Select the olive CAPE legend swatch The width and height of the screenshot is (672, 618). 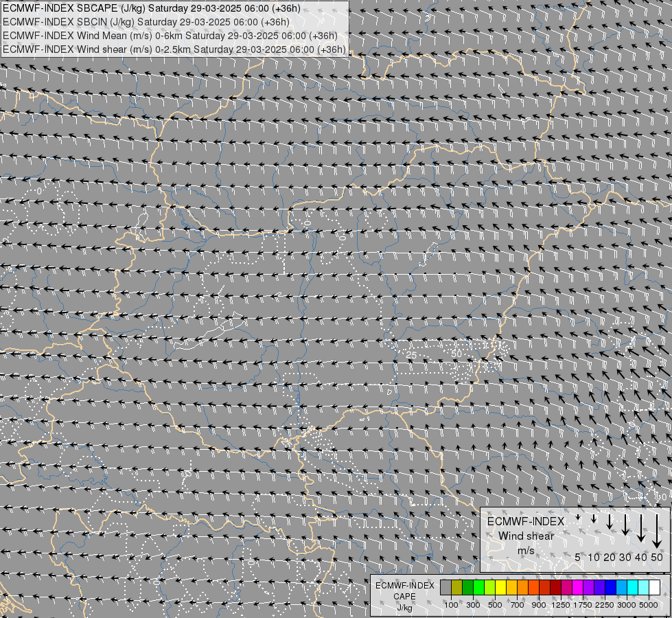pyautogui.click(x=457, y=587)
